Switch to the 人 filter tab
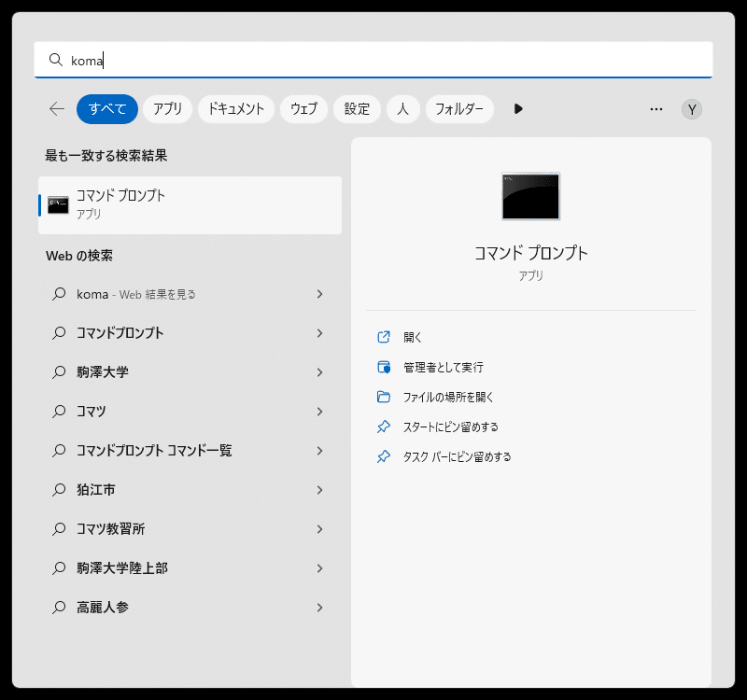The image size is (747, 700). pyautogui.click(x=403, y=109)
